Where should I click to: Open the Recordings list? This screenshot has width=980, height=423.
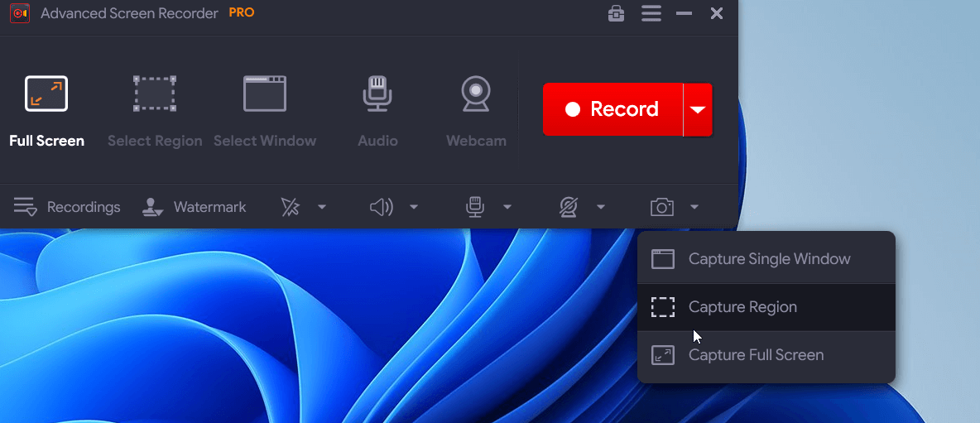pos(67,207)
